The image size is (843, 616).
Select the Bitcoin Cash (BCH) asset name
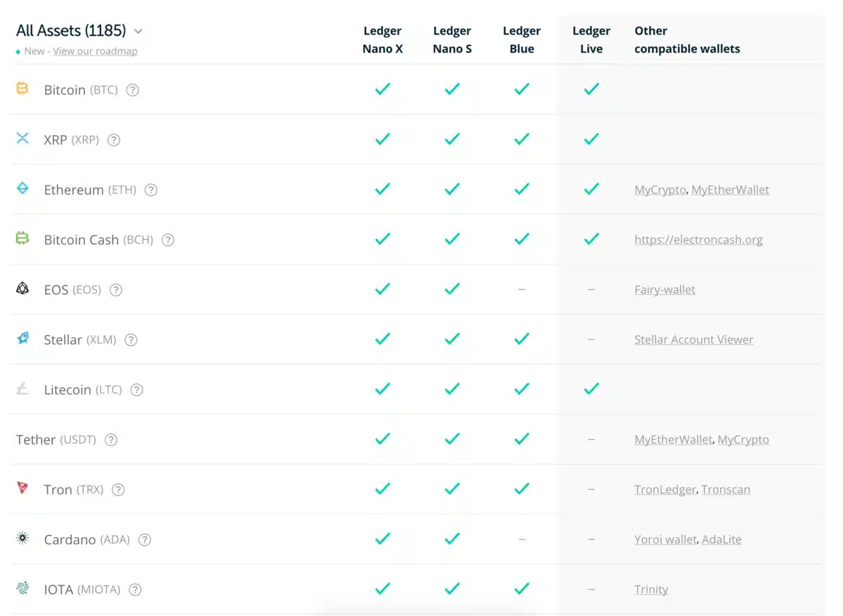(98, 240)
